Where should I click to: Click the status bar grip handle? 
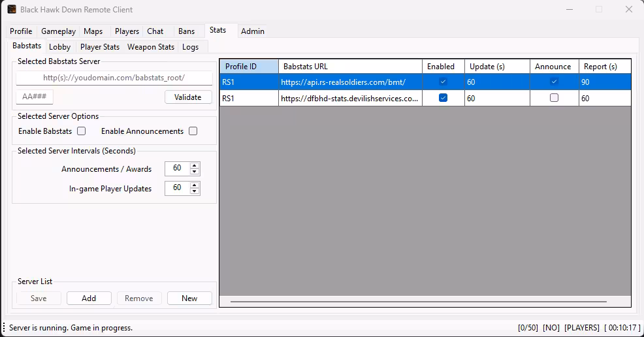click(x=4, y=328)
